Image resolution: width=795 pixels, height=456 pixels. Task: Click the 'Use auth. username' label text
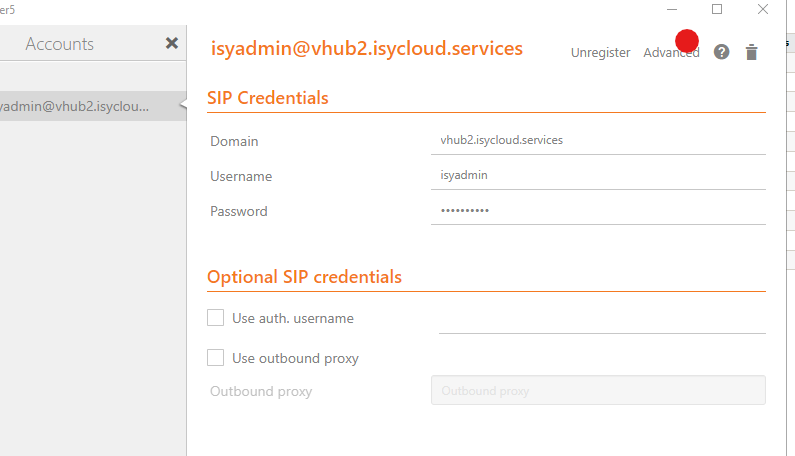pyautogui.click(x=293, y=318)
